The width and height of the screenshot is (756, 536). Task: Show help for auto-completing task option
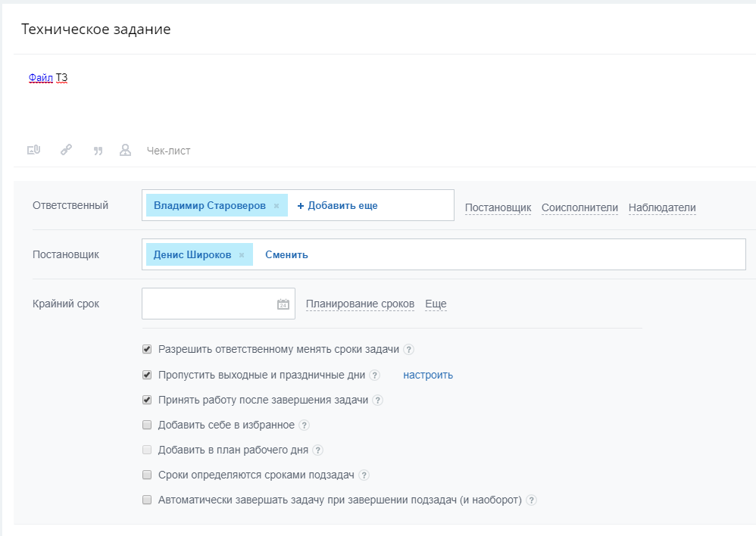coord(531,500)
